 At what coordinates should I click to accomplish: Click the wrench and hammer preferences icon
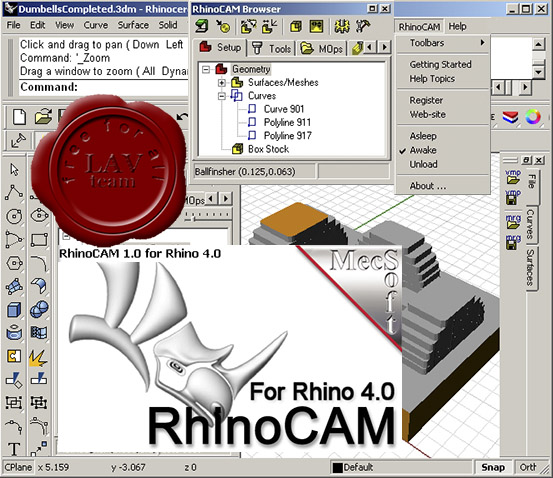point(362,26)
